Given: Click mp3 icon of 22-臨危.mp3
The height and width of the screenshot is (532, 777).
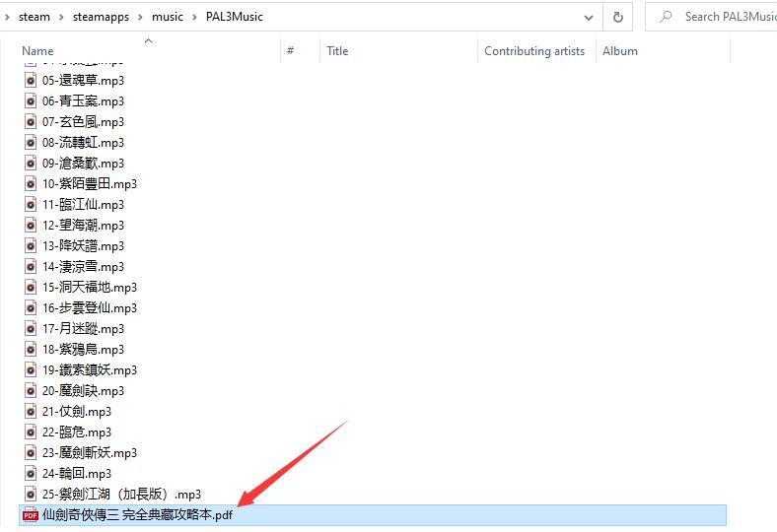Looking at the screenshot, I should click(x=31, y=432).
